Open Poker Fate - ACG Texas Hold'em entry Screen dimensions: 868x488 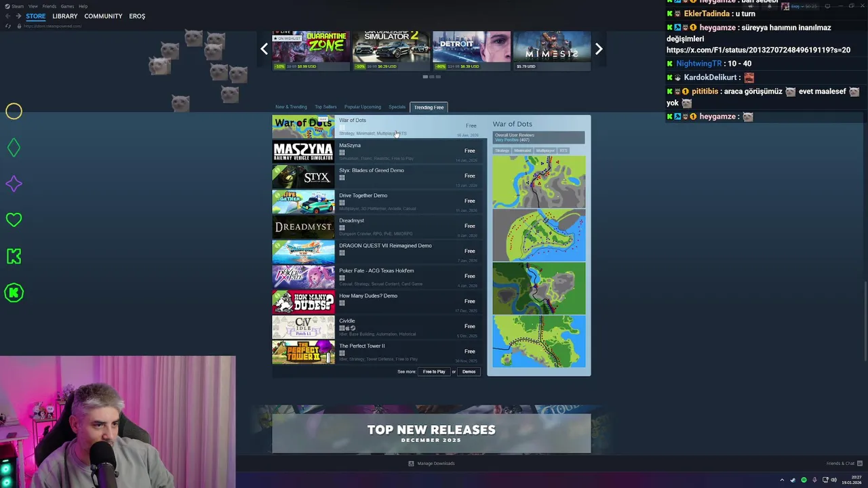click(x=377, y=277)
